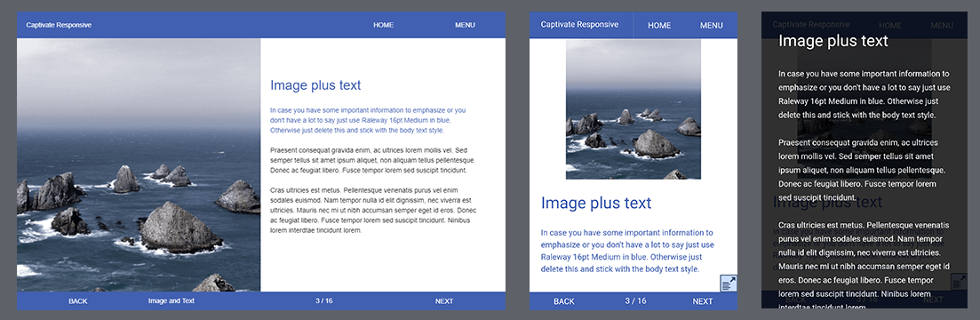Open MENU in the tablet layout header

712,26
